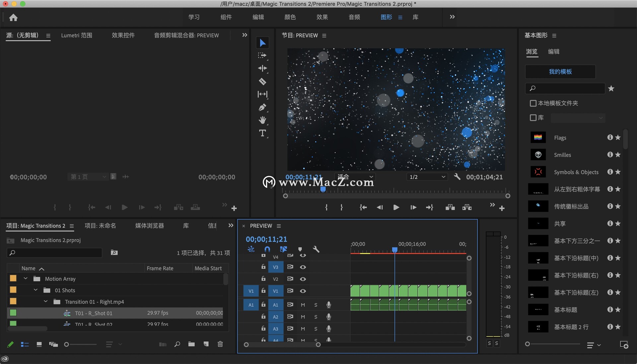Screen dimensions: 637x364
Task: Select the Type tool
Action: 262,133
